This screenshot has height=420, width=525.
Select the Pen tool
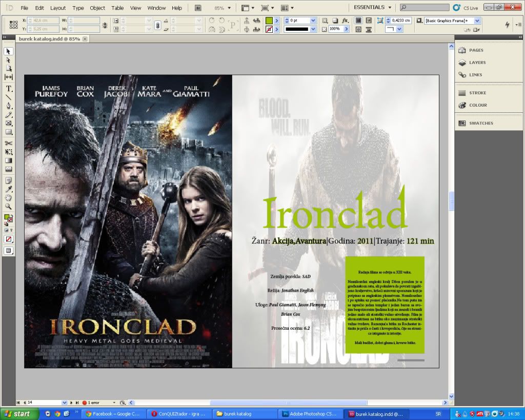coord(8,106)
